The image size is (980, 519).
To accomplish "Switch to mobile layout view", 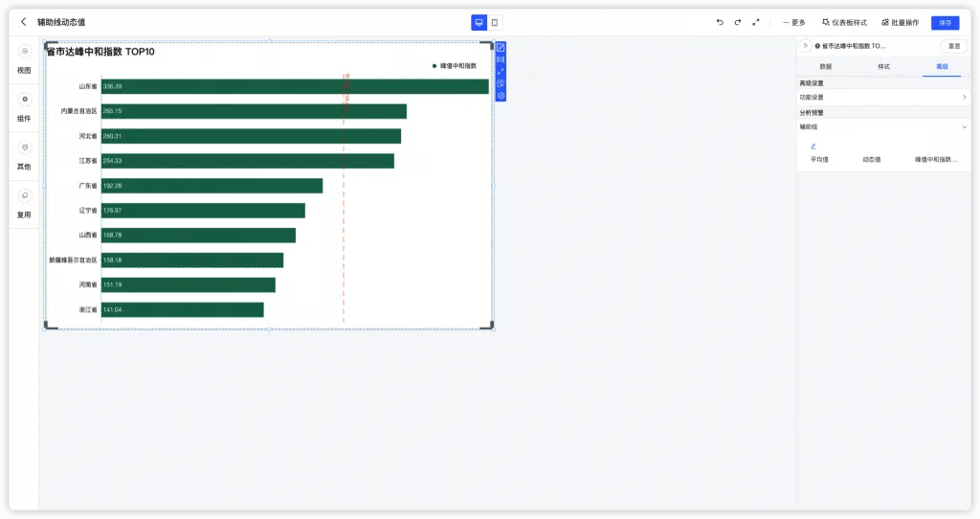I will click(x=495, y=23).
